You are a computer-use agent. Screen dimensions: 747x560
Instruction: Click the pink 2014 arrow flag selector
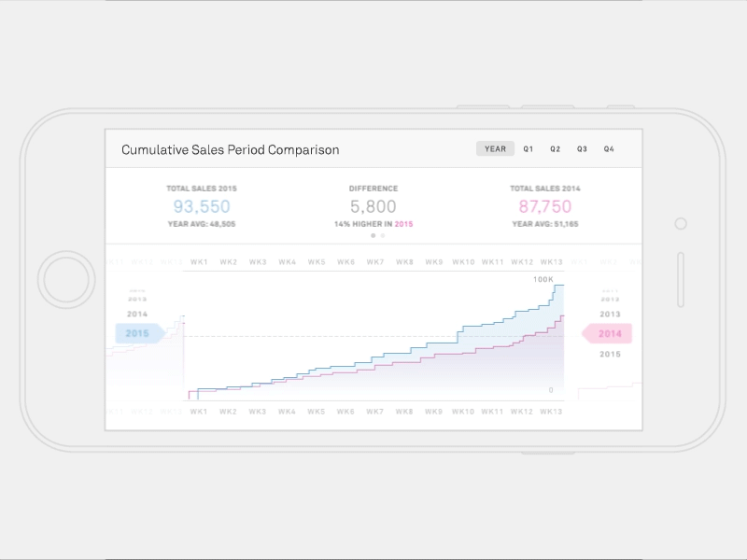coord(609,332)
